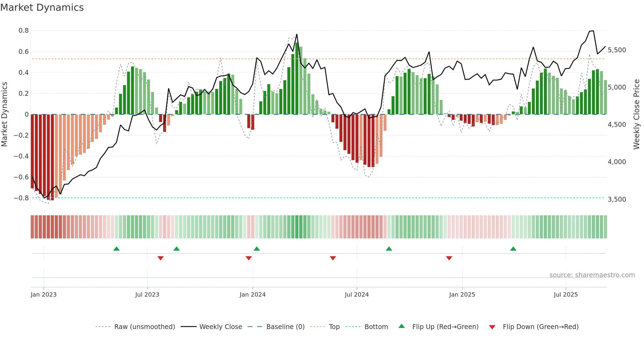Click the 4,500 price axis label
Screen dimensions: 644x362
tap(617, 125)
